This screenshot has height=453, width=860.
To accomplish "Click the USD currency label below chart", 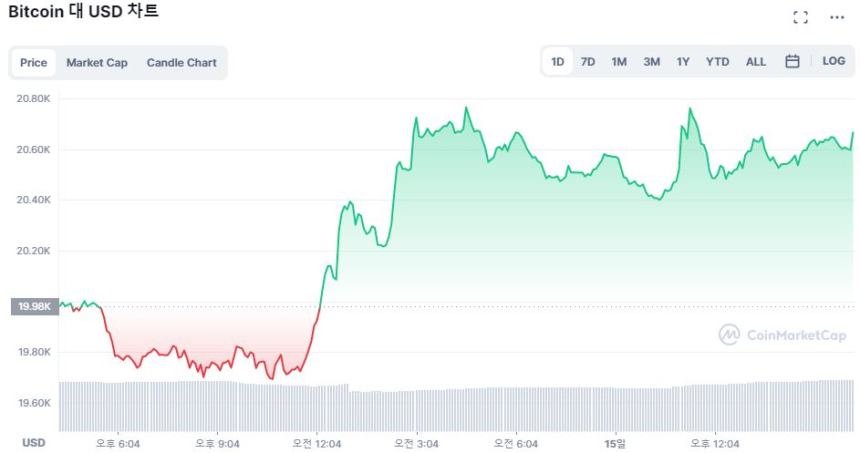I will pyautogui.click(x=34, y=443).
